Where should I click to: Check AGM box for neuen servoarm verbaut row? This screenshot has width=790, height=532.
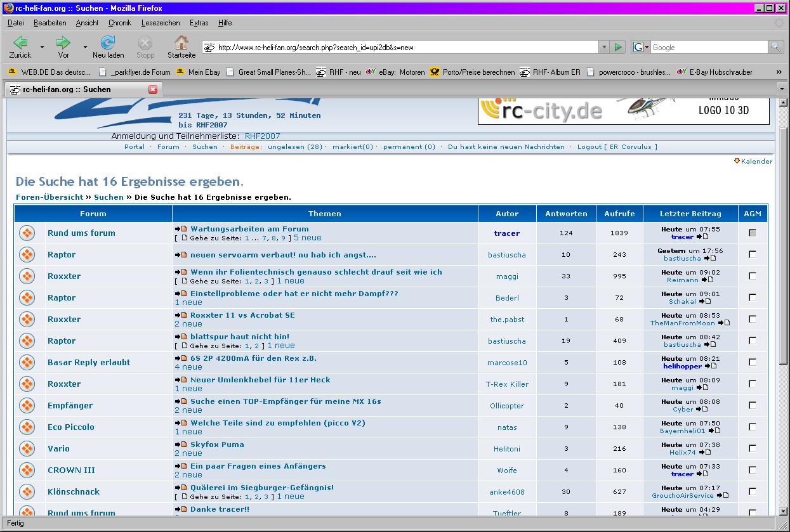pyautogui.click(x=753, y=254)
